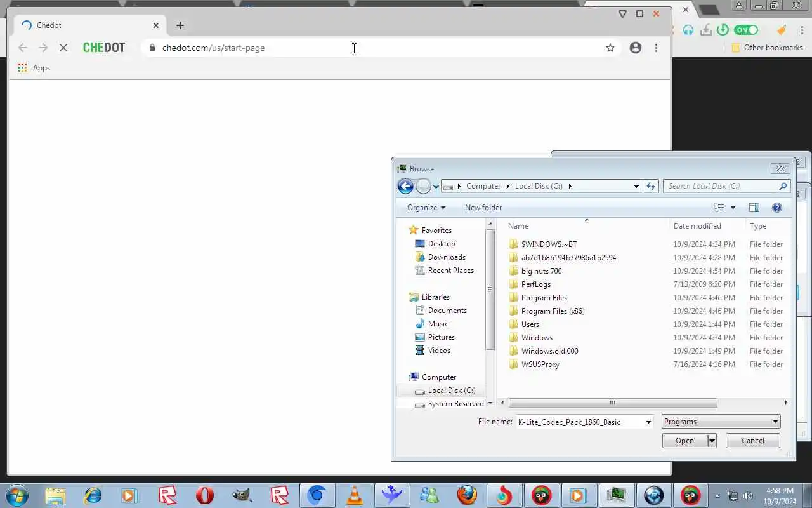The image size is (812, 508).
Task: Refresh the Local Disk (C:) location
Action: pyautogui.click(x=651, y=186)
